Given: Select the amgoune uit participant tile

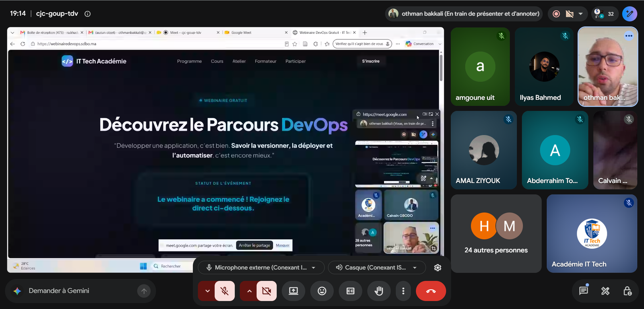Looking at the screenshot, I should click(480, 67).
